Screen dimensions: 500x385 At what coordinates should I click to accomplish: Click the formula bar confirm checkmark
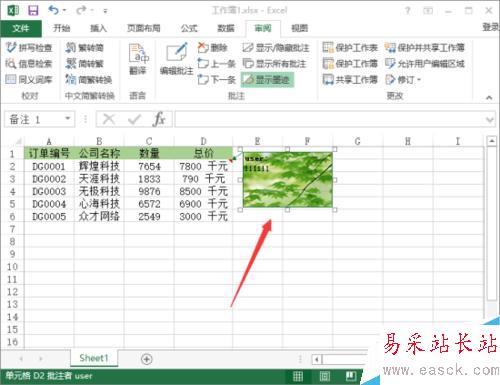coord(134,119)
